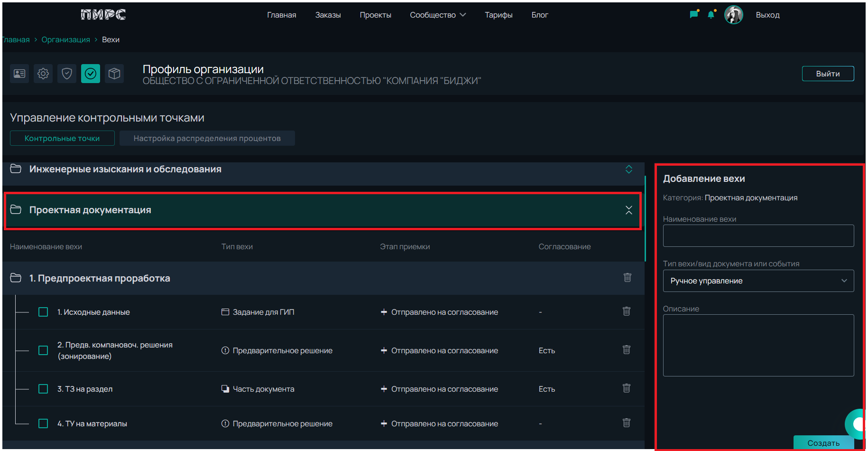The image size is (868, 451).
Task: Check the box for '1. Исходные данные'
Action: click(x=43, y=312)
